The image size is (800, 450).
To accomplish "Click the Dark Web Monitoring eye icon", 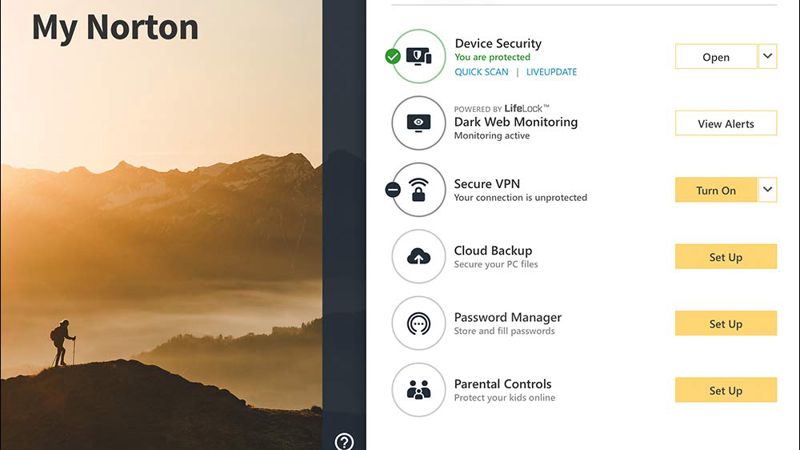I will tap(418, 123).
